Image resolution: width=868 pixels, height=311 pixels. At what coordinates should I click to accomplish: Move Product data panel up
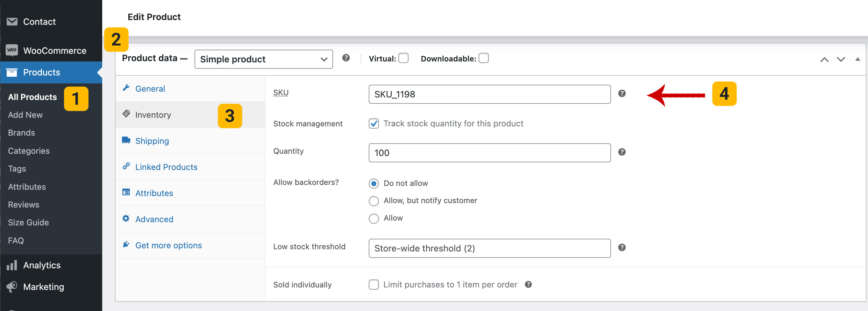(x=824, y=60)
